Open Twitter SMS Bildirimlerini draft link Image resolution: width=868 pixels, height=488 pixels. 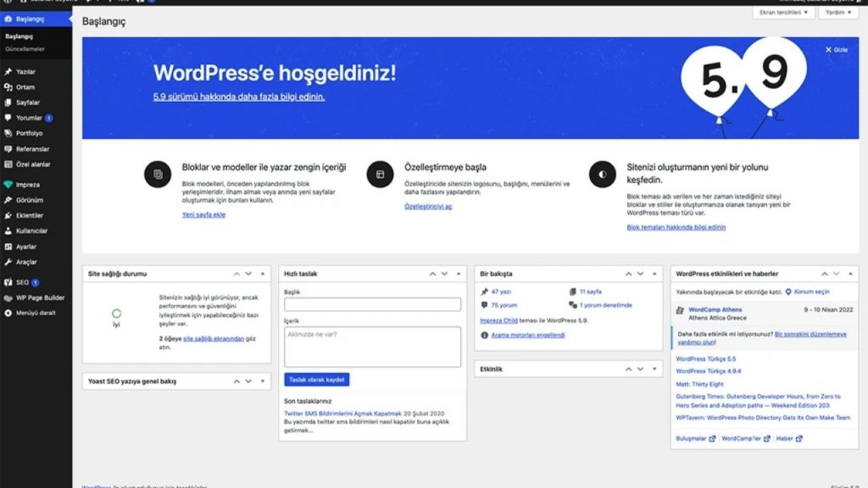pos(342,413)
